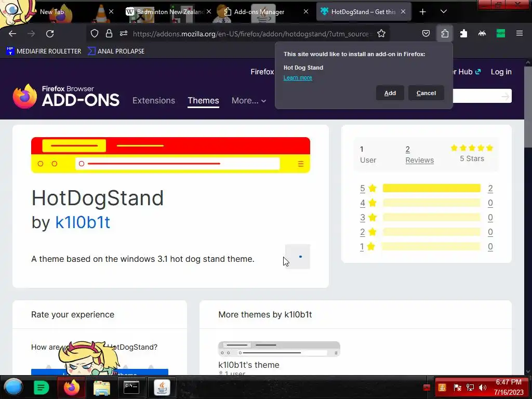The height and width of the screenshot is (399, 532).
Task: List all tabs with the chevron
Action: 444,11
